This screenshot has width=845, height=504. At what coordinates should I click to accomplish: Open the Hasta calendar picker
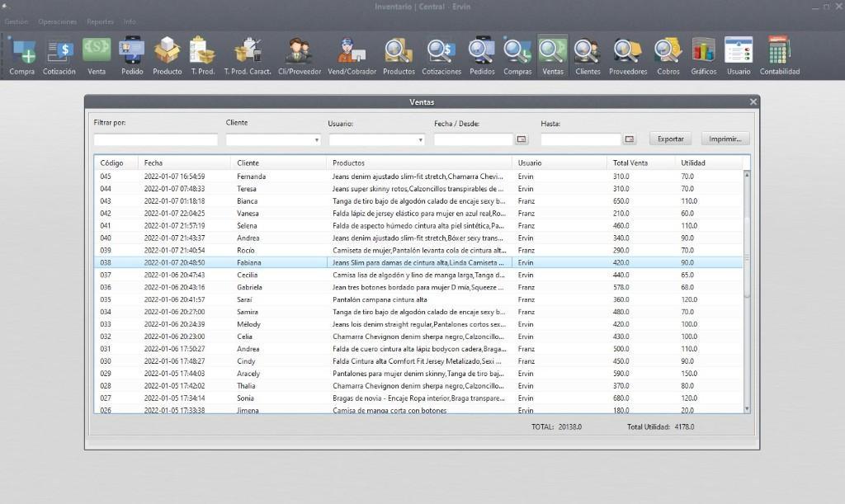click(629, 139)
